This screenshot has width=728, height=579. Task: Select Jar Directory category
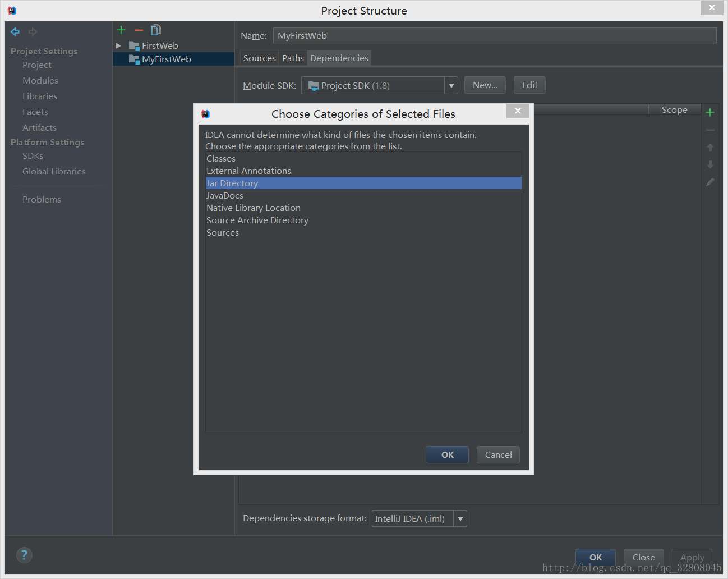tap(363, 183)
